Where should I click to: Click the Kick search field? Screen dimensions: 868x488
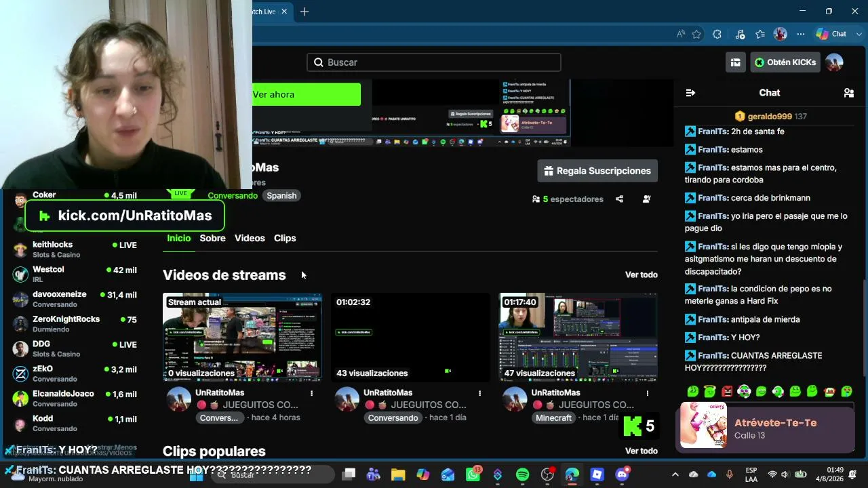434,62
